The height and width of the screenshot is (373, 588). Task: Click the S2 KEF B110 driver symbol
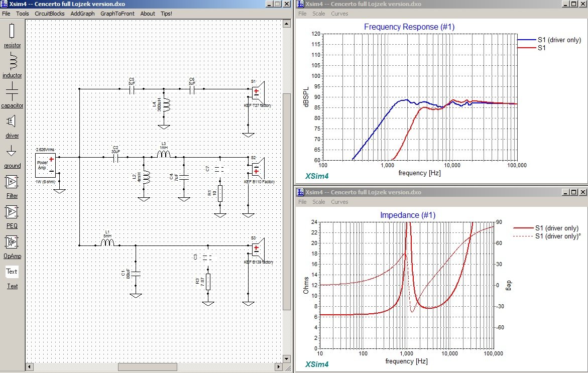click(258, 169)
